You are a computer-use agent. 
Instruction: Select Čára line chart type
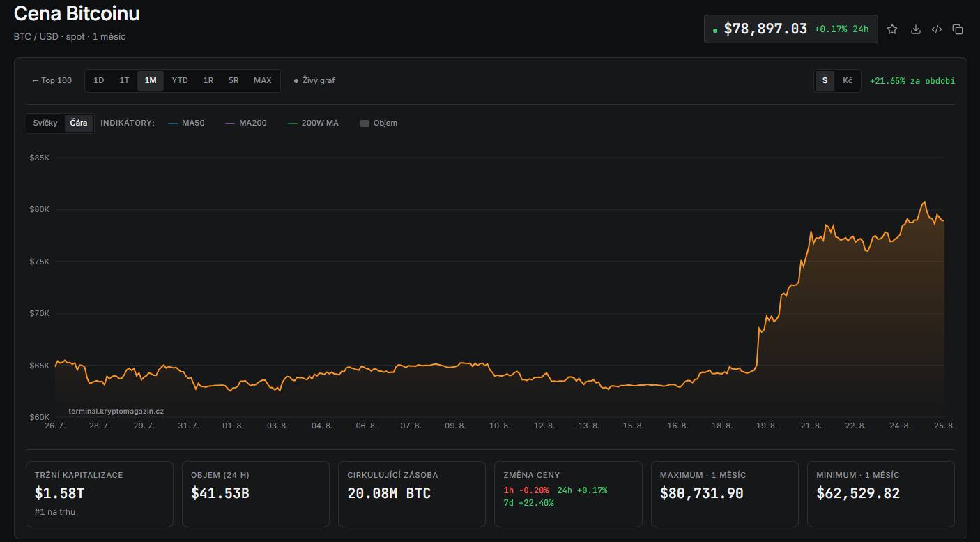click(79, 123)
